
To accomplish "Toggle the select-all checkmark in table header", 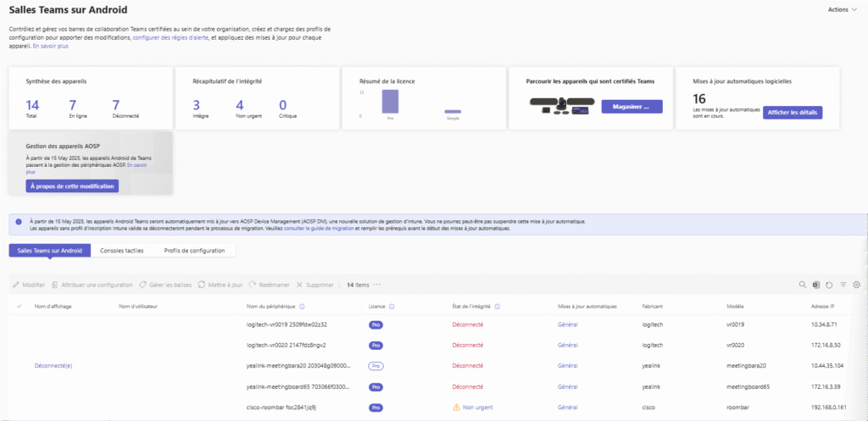I will (x=20, y=307).
